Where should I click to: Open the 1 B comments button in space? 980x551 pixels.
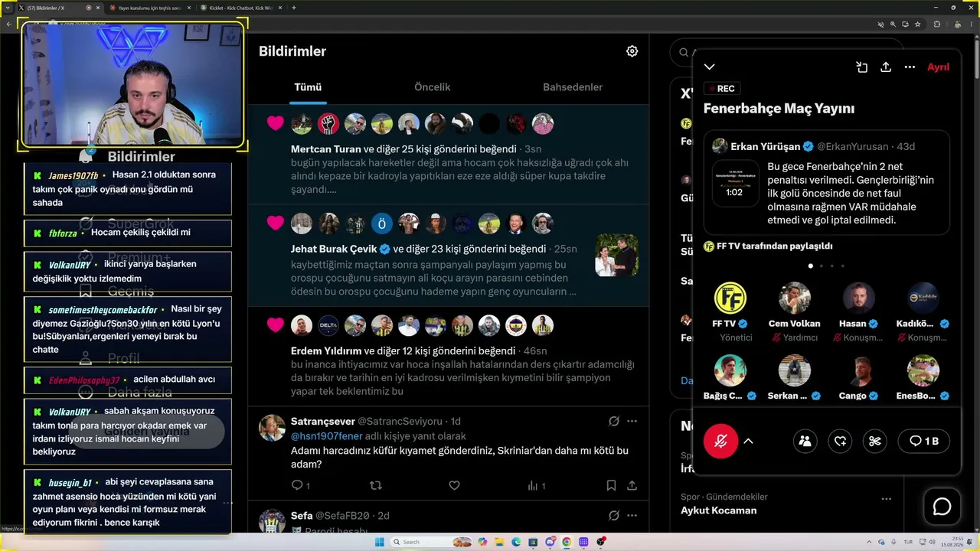tap(923, 441)
